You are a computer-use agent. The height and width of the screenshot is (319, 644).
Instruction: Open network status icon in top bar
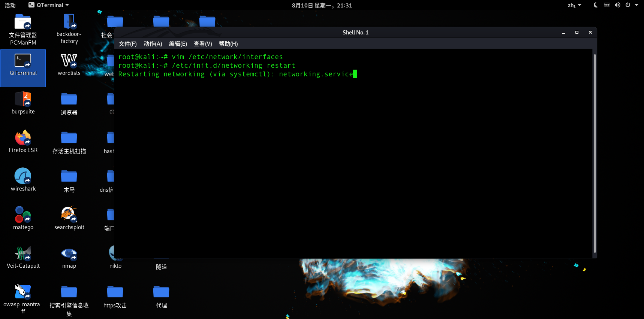[607, 5]
